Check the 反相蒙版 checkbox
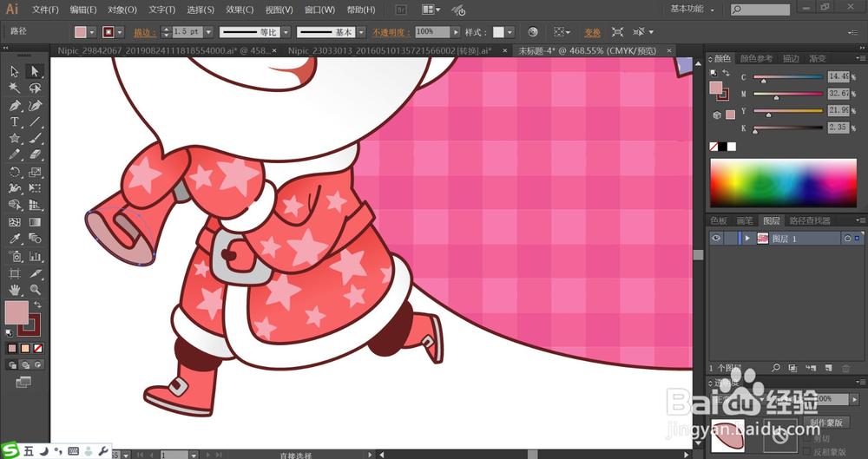 [806, 451]
